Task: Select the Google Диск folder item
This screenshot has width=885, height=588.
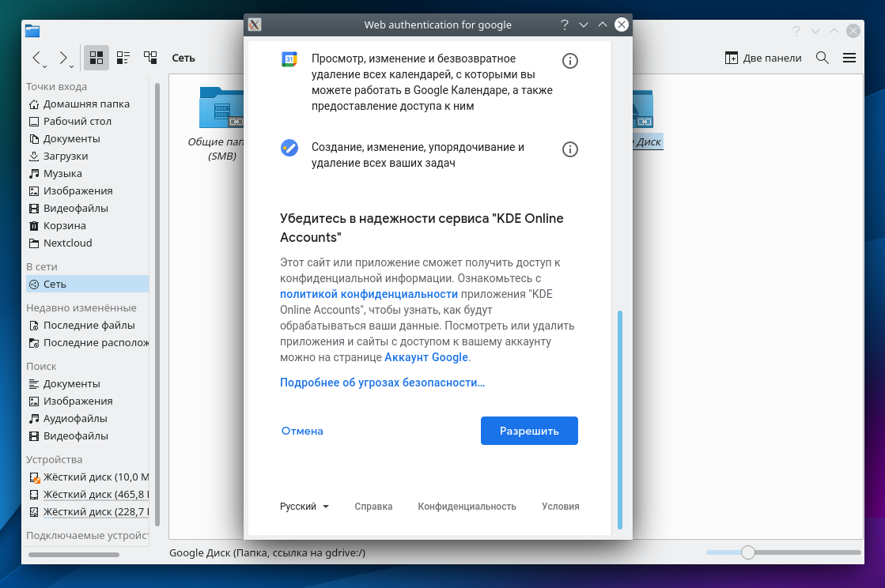Action: pyautogui.click(x=646, y=120)
